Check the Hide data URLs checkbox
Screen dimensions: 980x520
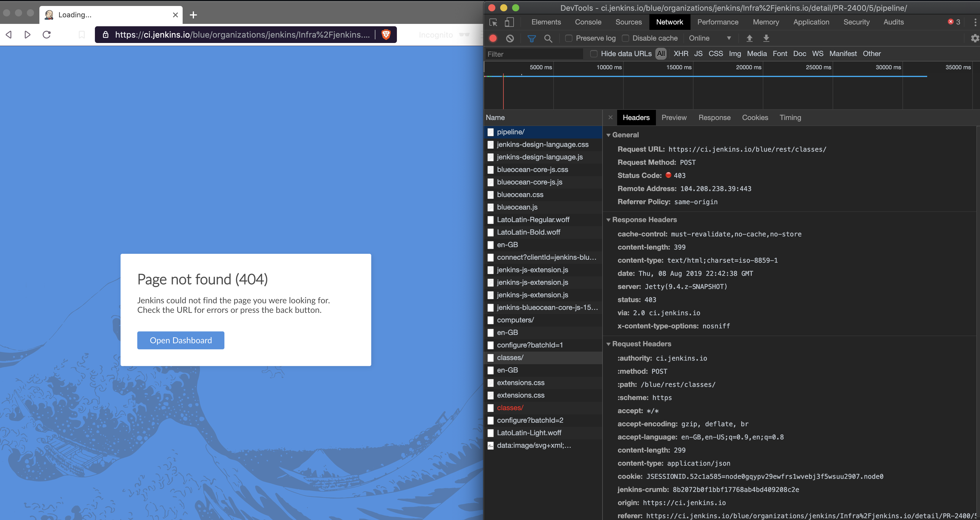point(594,54)
